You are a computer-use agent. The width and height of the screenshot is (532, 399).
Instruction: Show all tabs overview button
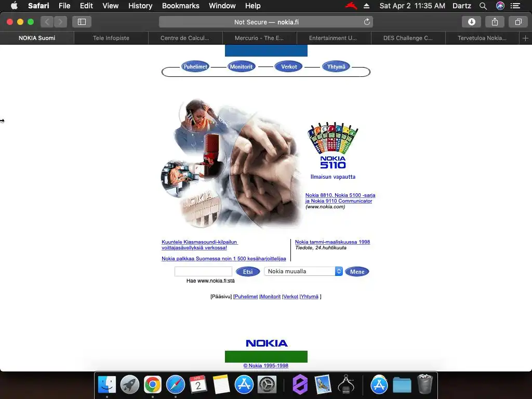pos(518,22)
